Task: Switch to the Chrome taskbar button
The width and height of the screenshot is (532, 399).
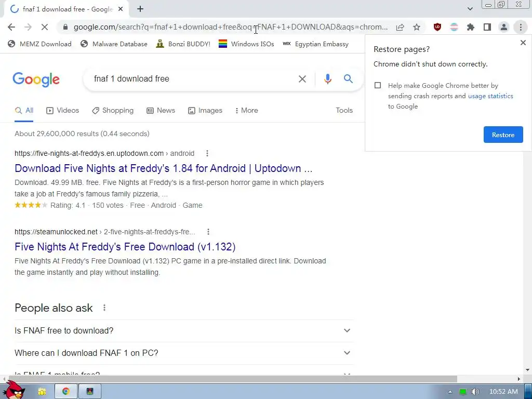Action: [66, 392]
